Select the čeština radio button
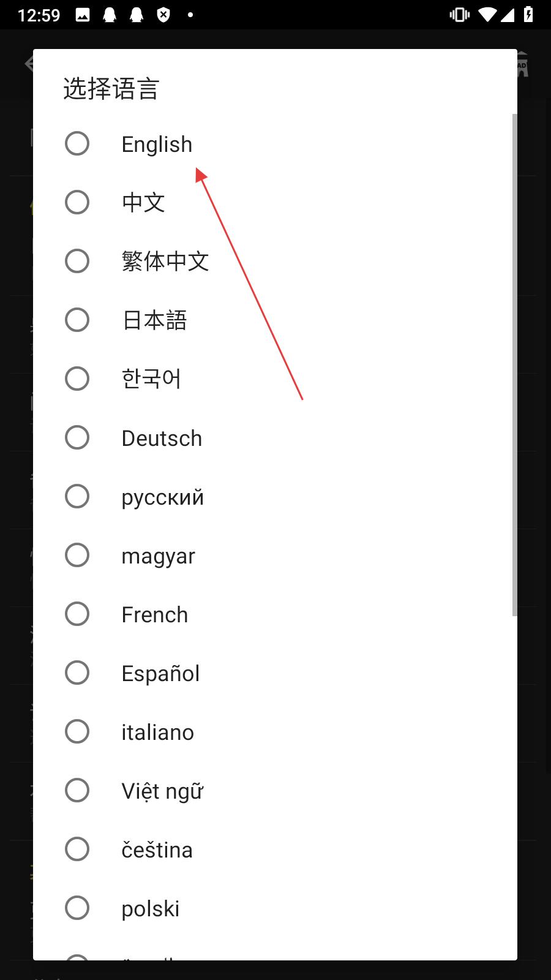This screenshot has height=980, width=551. 77,850
